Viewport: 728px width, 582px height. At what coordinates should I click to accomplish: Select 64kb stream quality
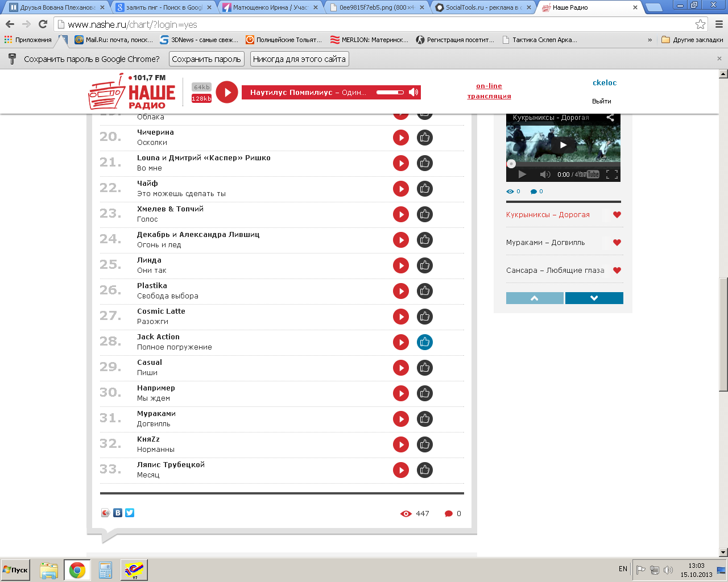click(202, 87)
